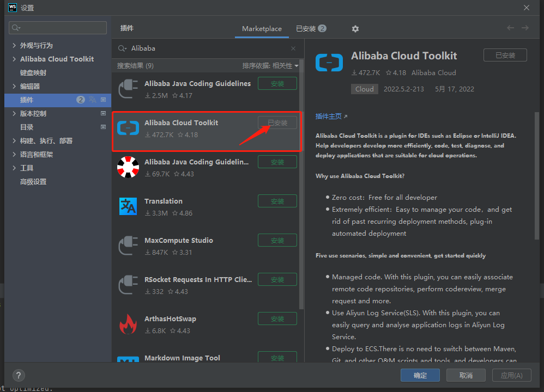Click the 已安装 button in detail header
The width and height of the screenshot is (544, 392).
505,55
